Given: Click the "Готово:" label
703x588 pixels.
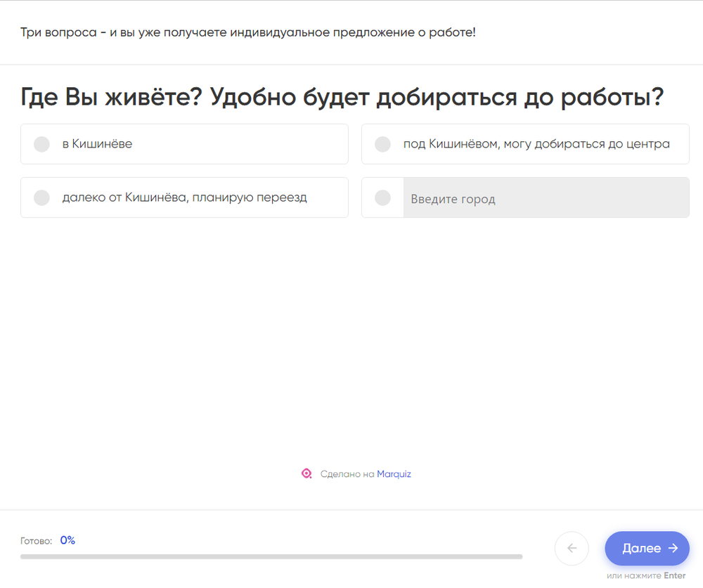Looking at the screenshot, I should [x=37, y=541].
